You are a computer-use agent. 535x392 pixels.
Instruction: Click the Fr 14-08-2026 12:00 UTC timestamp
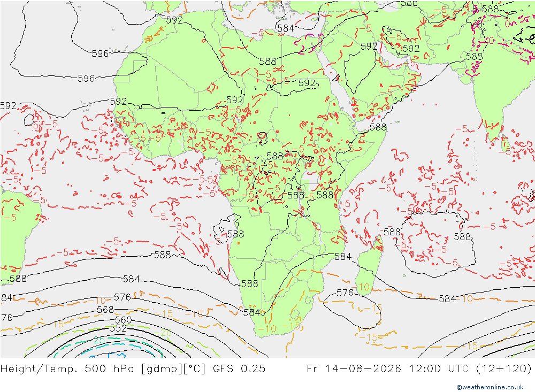pos(419,369)
